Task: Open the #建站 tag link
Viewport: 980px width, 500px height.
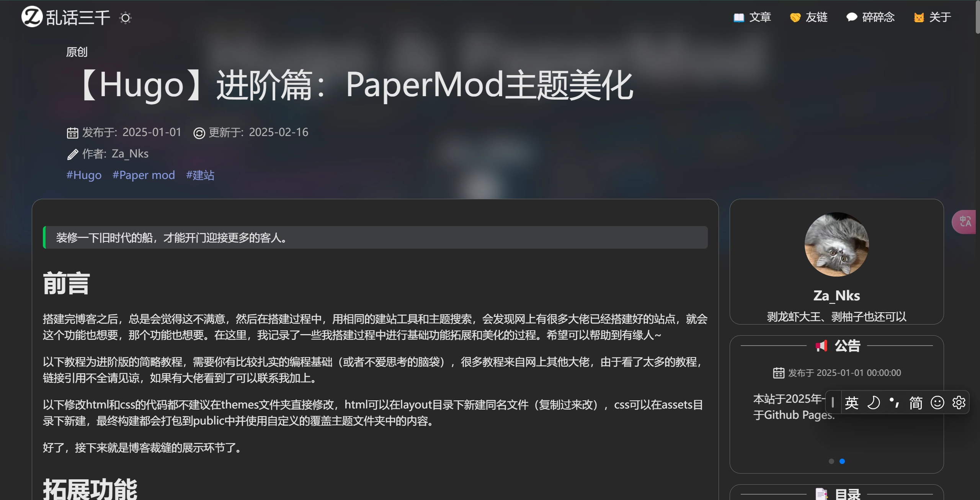Action: (200, 175)
